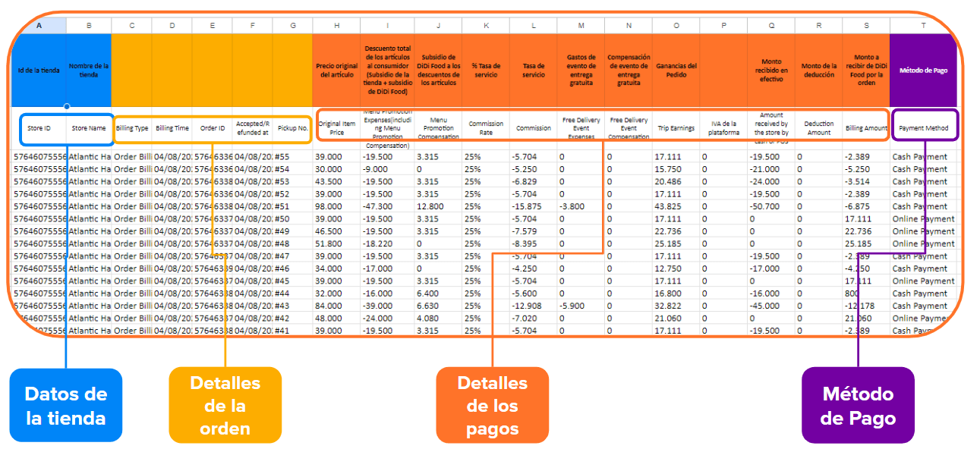Image resolution: width=980 pixels, height=452 pixels.
Task: Select the 'Billing Amount' cell
Action: click(866, 128)
